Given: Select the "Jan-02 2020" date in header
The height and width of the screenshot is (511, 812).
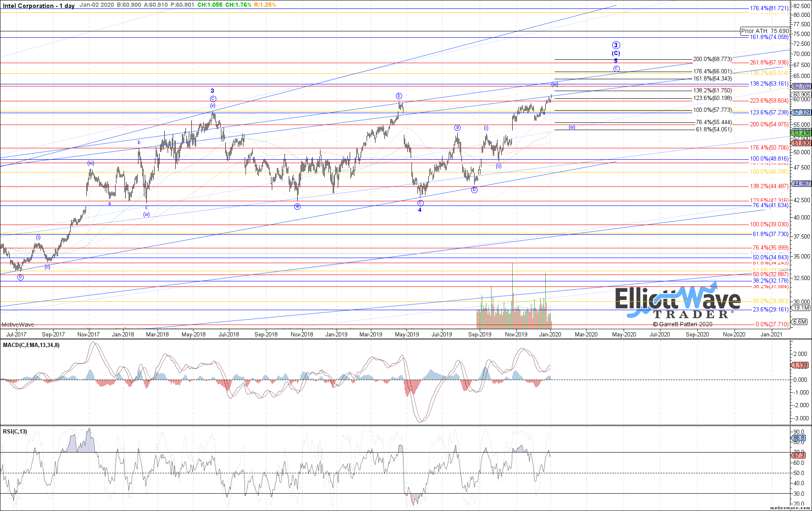Looking at the screenshot, I should [97, 5].
